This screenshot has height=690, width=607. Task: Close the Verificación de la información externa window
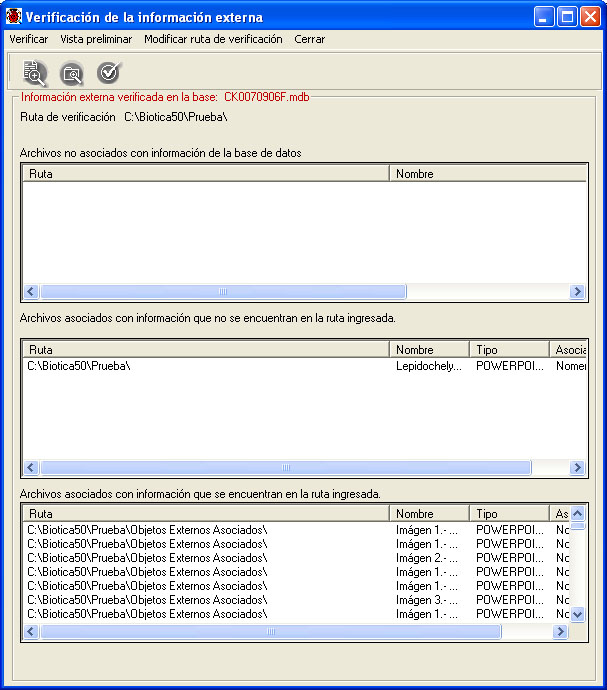[590, 17]
